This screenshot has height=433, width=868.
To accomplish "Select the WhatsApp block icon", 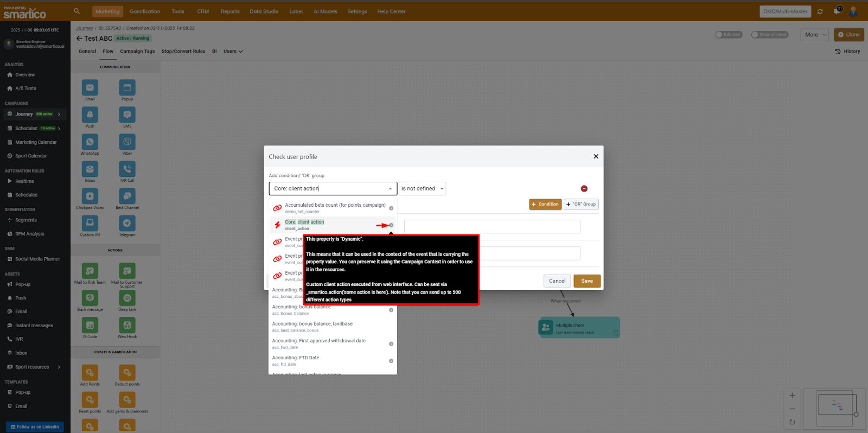I will pos(90,142).
